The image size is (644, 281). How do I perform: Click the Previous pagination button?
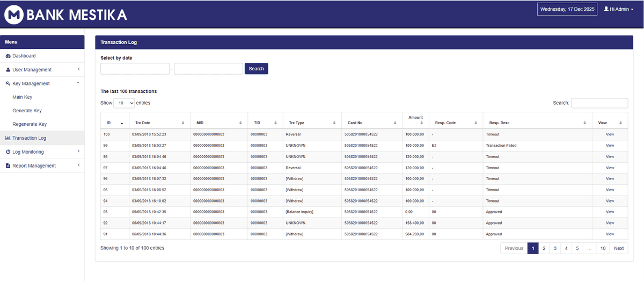(514, 248)
